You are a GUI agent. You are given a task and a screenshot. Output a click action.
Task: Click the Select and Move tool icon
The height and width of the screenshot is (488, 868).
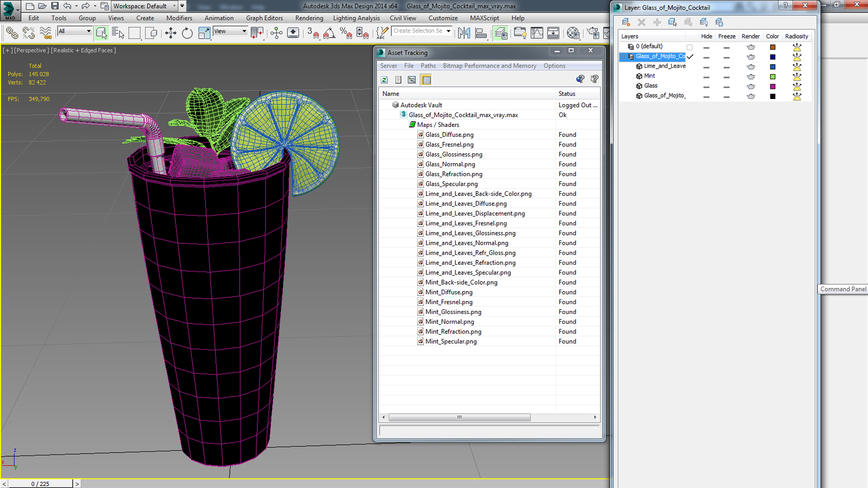[170, 33]
